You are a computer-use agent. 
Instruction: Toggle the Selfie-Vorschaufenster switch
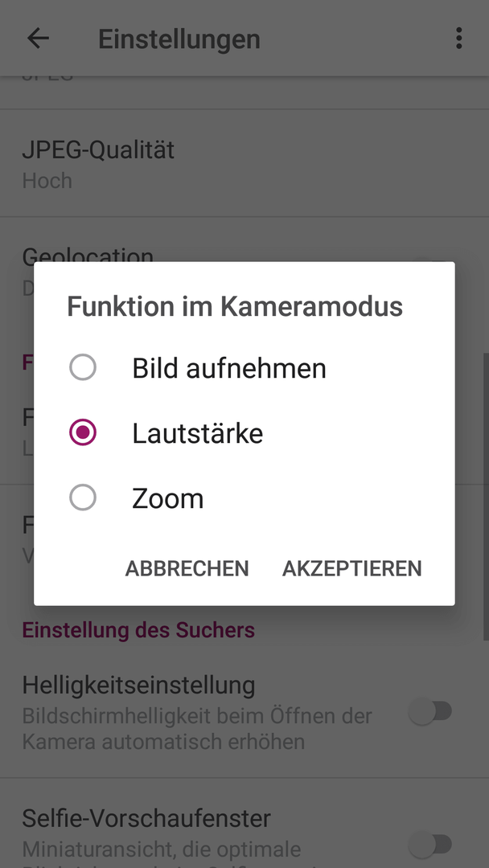(431, 845)
